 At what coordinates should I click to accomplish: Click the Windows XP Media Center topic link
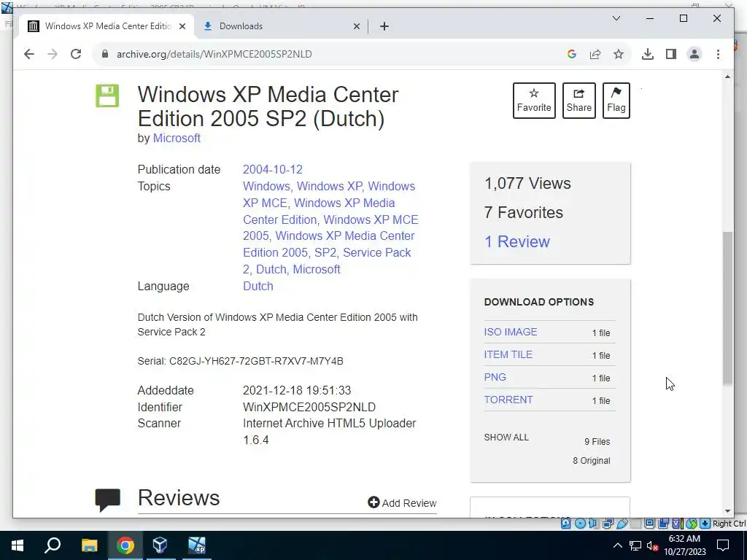pos(344,203)
